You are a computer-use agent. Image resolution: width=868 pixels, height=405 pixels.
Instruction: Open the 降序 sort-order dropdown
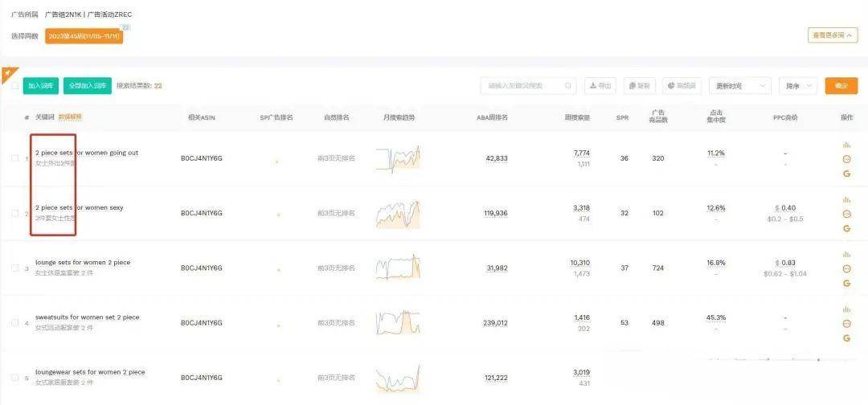(798, 86)
